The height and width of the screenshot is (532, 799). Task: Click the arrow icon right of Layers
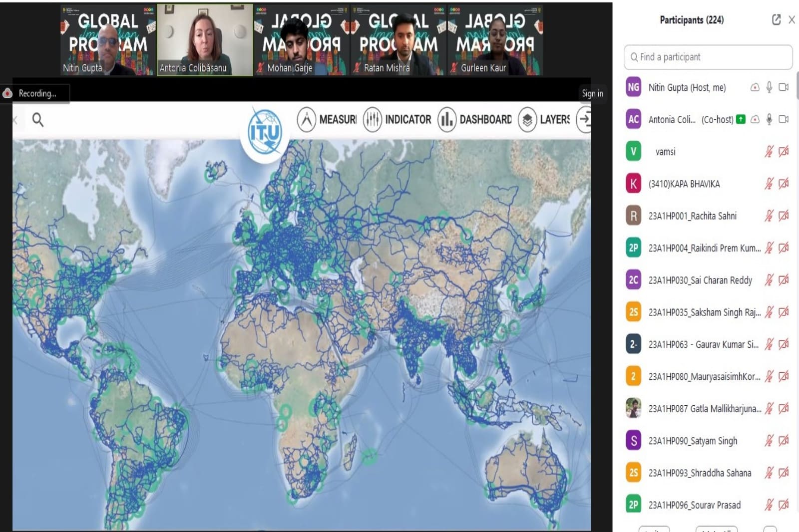[584, 119]
